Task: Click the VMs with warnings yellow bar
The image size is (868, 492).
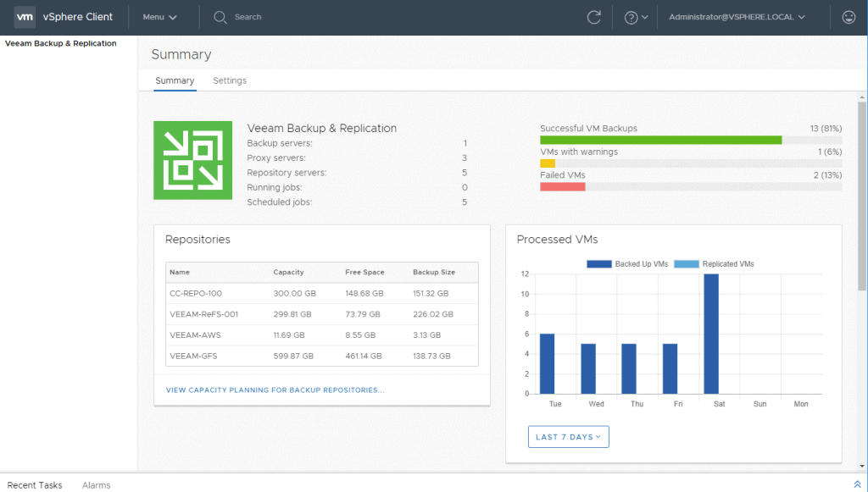Action: 548,163
